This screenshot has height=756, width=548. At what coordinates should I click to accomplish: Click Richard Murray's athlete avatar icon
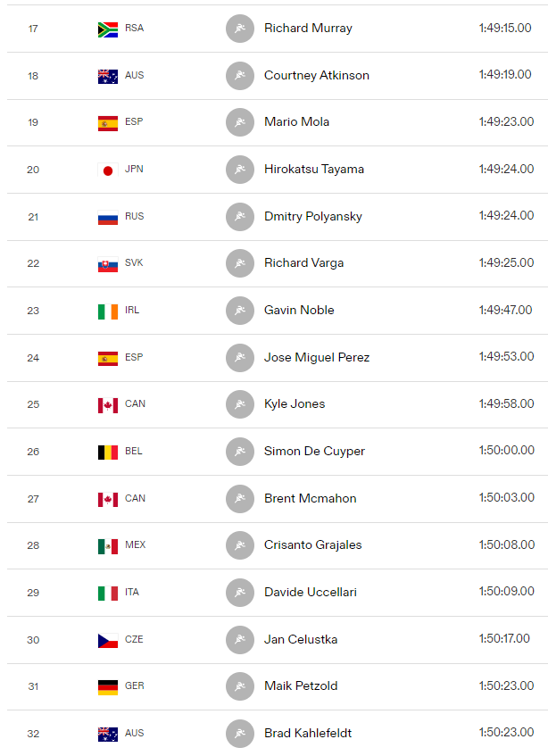239,29
